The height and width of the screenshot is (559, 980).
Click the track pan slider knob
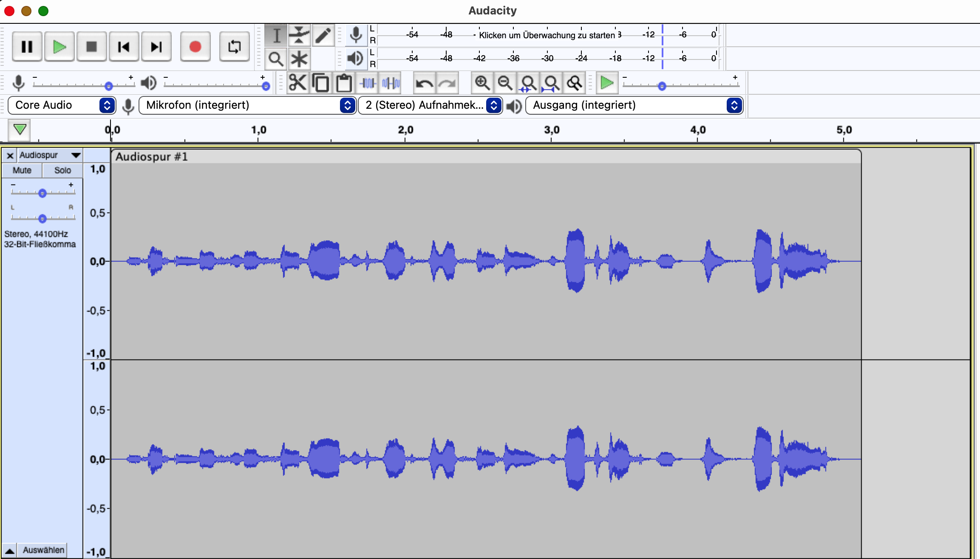point(42,219)
